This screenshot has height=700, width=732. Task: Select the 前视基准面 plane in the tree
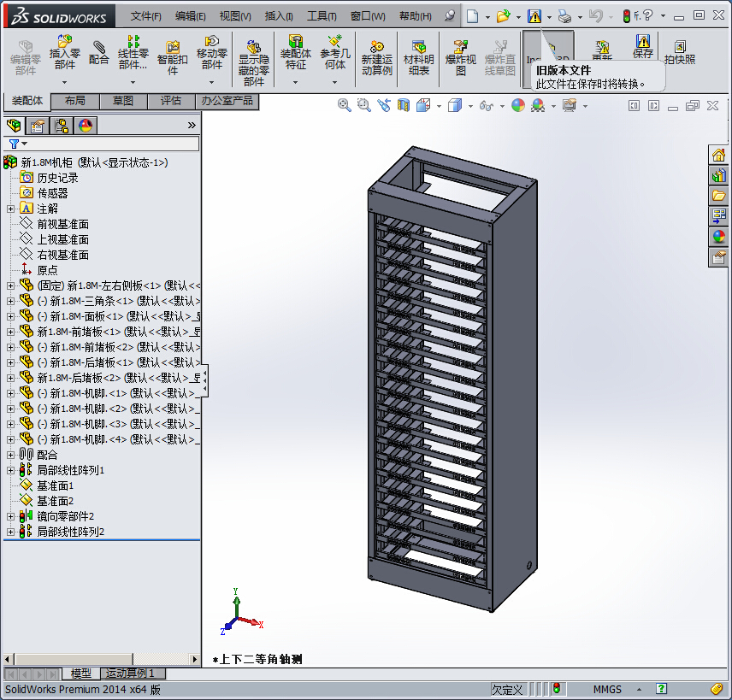coord(62,225)
